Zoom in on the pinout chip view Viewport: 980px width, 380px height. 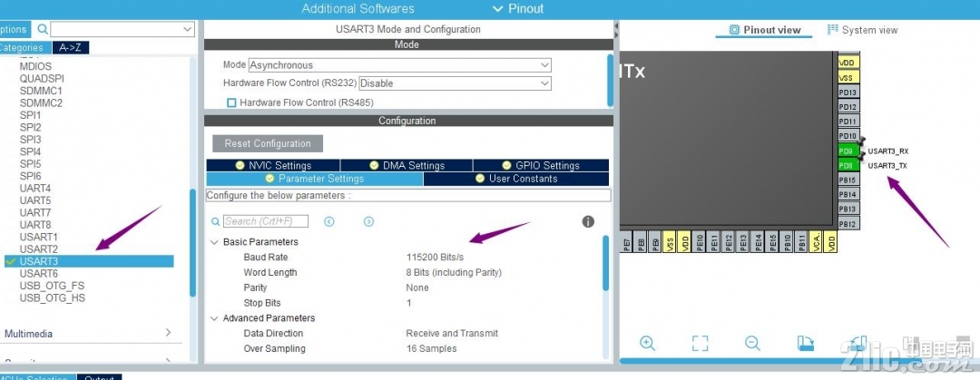click(x=648, y=343)
